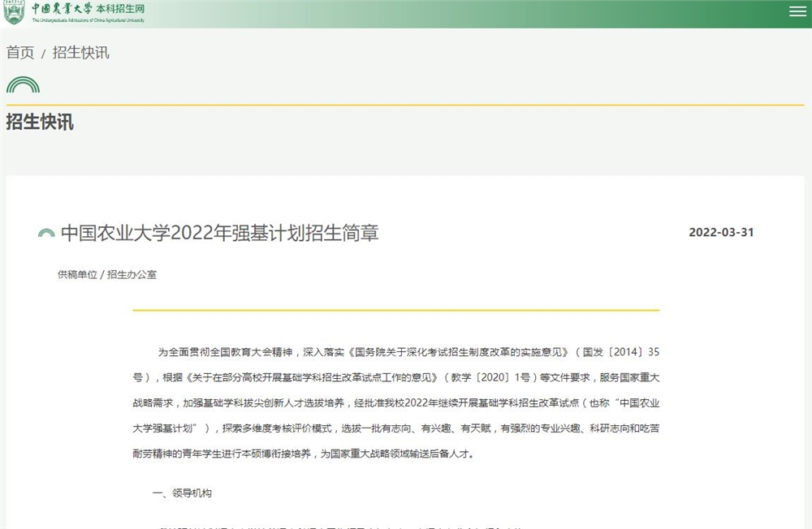Click the heading 一、领导机构
Image resolution: width=812 pixels, height=529 pixels.
pyautogui.click(x=182, y=492)
